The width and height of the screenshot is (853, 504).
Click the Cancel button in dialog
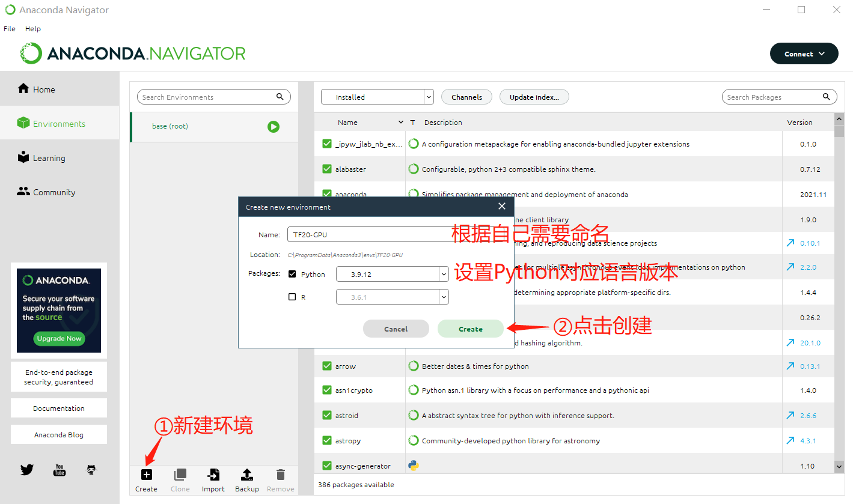(x=396, y=329)
